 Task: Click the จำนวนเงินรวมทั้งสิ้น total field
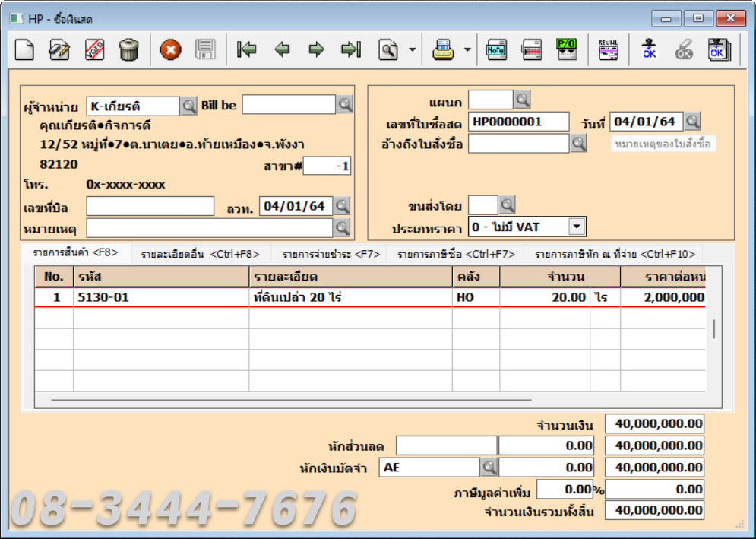click(653, 511)
